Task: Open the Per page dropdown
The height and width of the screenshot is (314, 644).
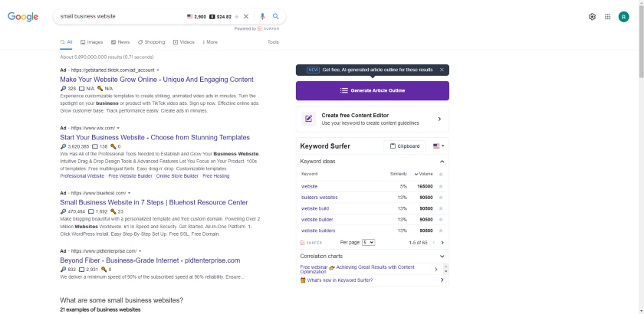Action: [x=369, y=243]
